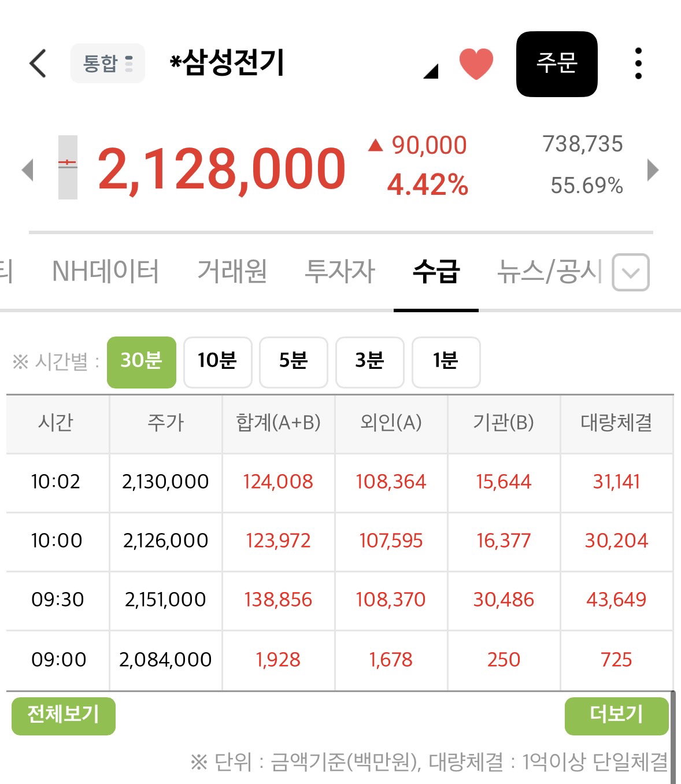The height and width of the screenshot is (784, 681).
Task: Open the 통합 market selector
Action: (x=108, y=63)
